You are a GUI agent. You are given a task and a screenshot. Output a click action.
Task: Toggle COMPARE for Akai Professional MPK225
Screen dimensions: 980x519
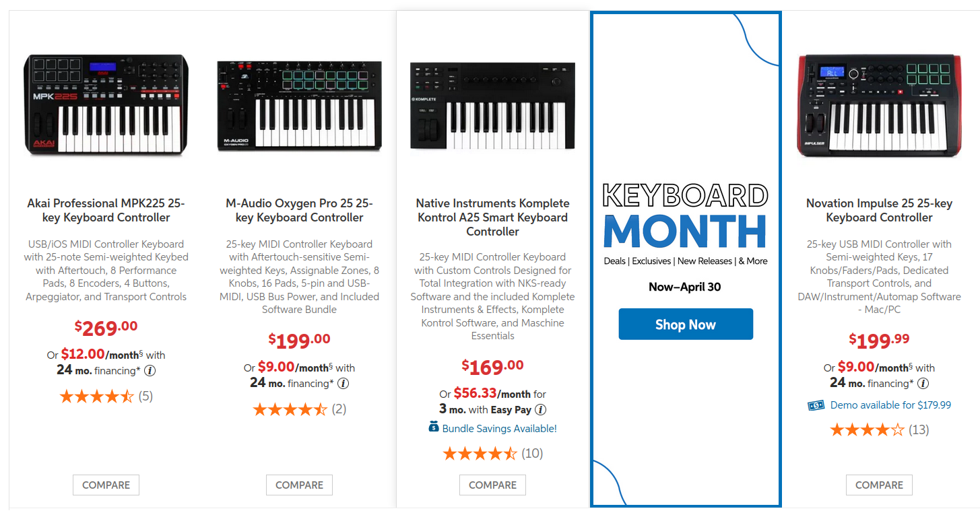pyautogui.click(x=106, y=485)
